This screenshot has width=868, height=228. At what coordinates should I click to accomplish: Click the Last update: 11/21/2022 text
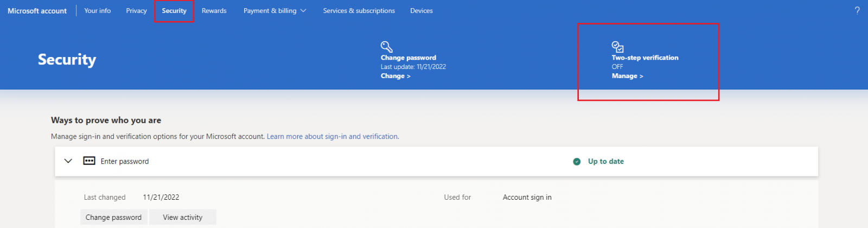pyautogui.click(x=413, y=67)
